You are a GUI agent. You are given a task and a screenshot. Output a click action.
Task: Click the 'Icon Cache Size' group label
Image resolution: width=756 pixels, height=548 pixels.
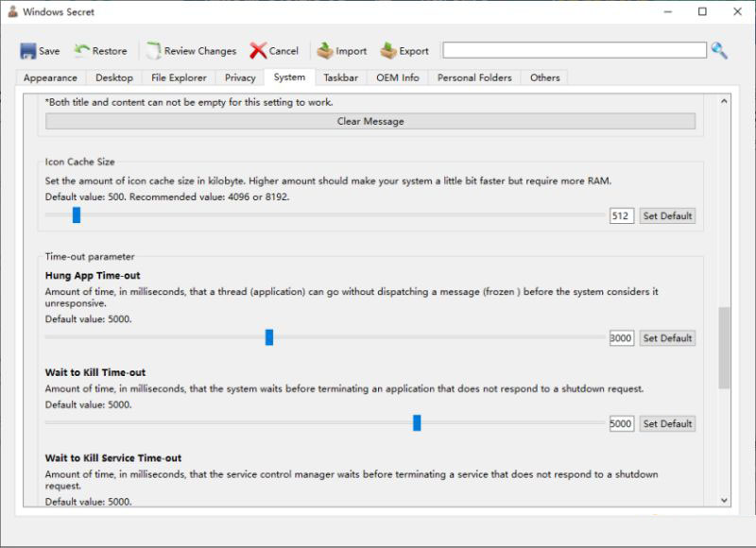click(x=80, y=162)
